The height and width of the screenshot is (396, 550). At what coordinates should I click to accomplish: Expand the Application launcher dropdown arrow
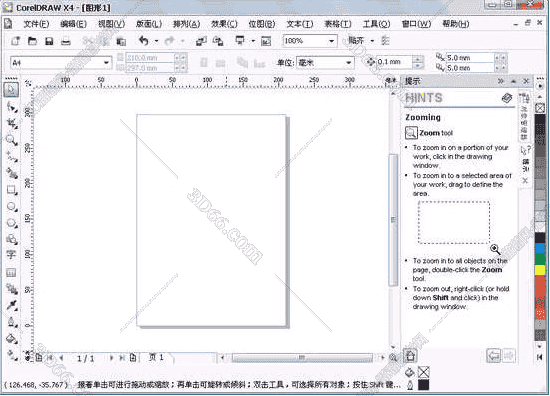click(253, 41)
